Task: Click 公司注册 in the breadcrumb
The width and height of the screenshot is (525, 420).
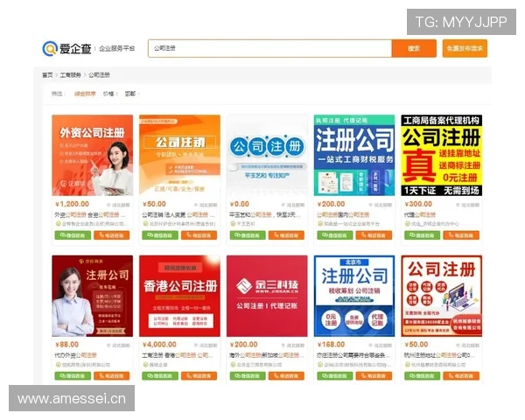Action: (x=99, y=75)
